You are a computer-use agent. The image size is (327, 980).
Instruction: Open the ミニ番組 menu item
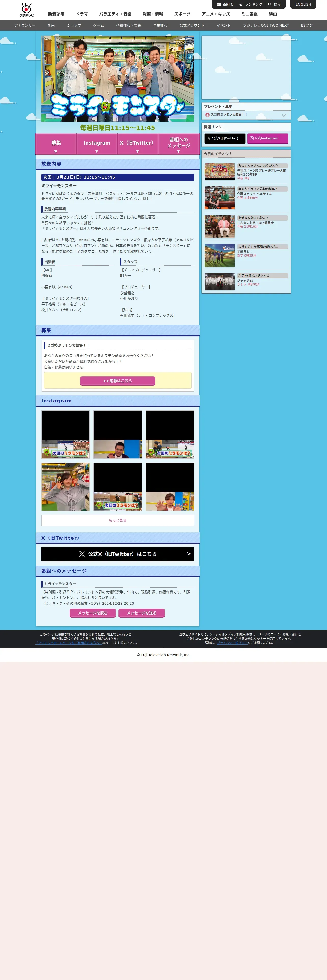(x=249, y=14)
